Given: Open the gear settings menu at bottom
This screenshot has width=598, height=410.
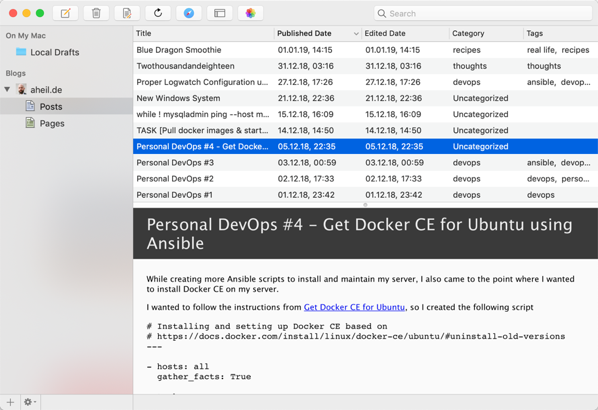Looking at the screenshot, I should coord(30,402).
